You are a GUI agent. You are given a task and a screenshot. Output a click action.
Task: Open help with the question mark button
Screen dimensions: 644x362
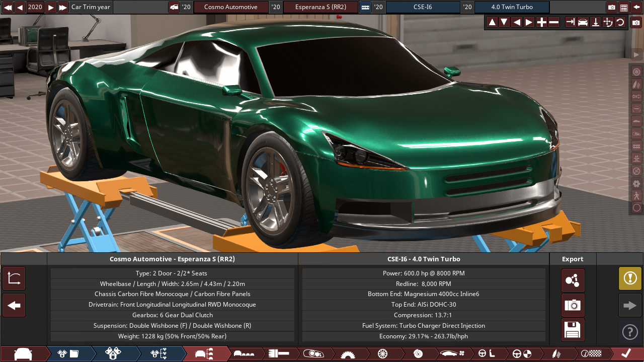click(x=630, y=332)
